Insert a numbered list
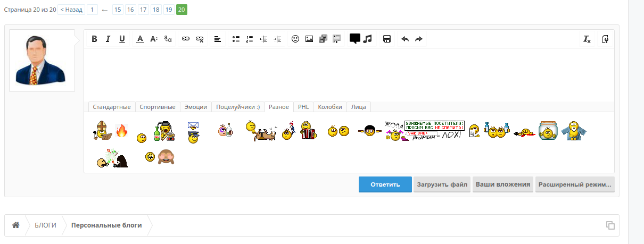644x244 pixels. point(250,39)
